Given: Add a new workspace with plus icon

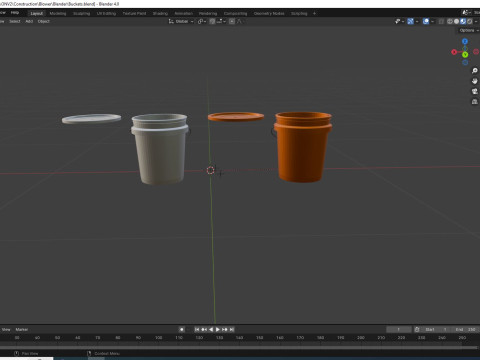Looking at the screenshot, I should pyautogui.click(x=314, y=13).
